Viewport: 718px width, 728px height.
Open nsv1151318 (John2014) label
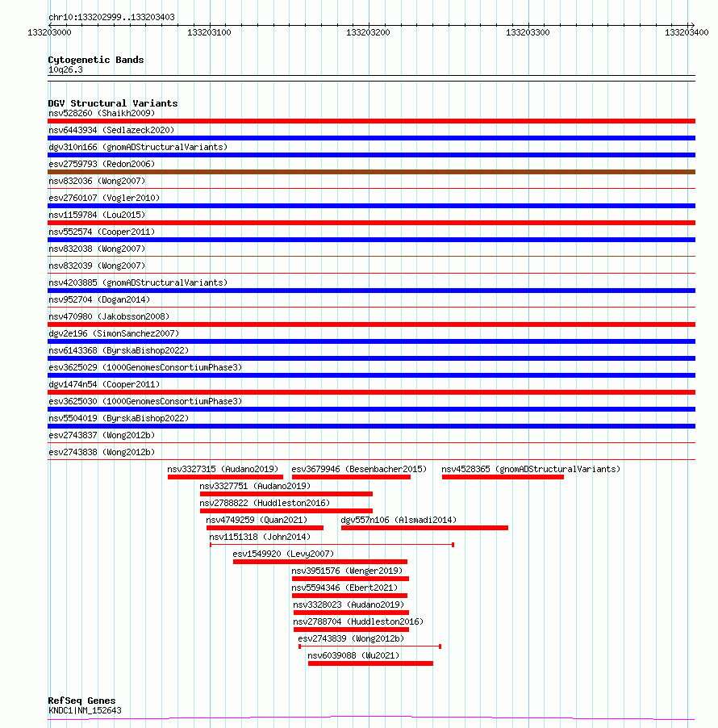pos(260,537)
